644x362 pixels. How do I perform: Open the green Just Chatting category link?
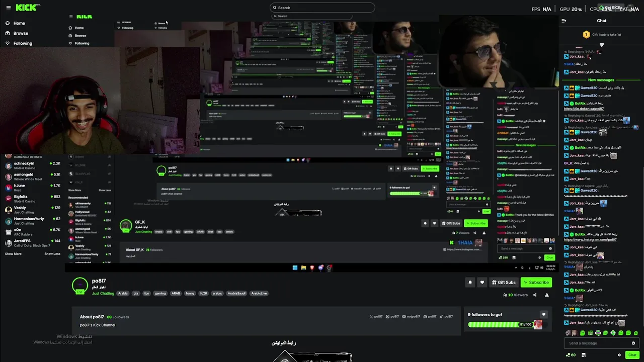click(x=103, y=293)
